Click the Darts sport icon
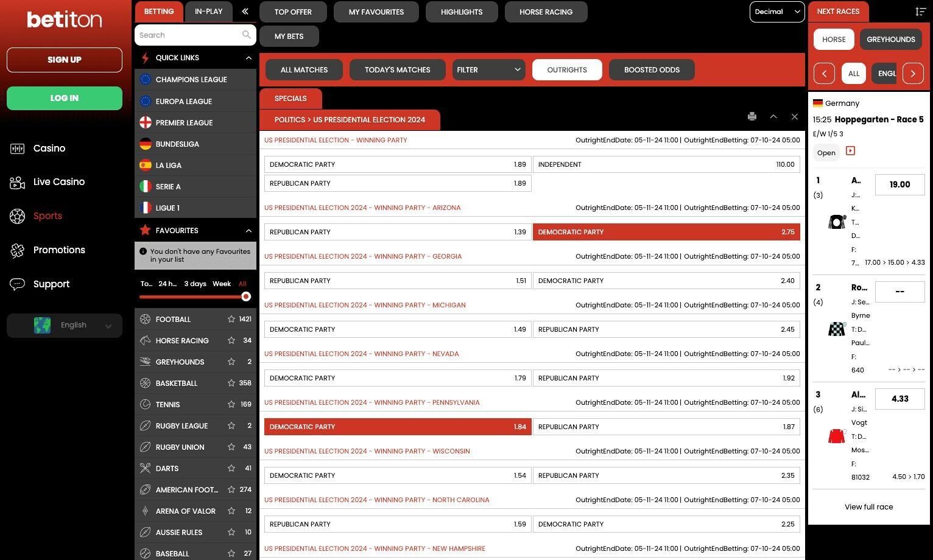 pos(145,468)
